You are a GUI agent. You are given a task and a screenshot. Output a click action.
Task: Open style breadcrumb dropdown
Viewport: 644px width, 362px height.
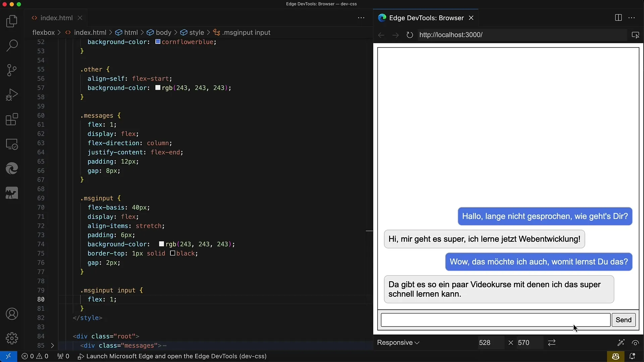click(192, 33)
